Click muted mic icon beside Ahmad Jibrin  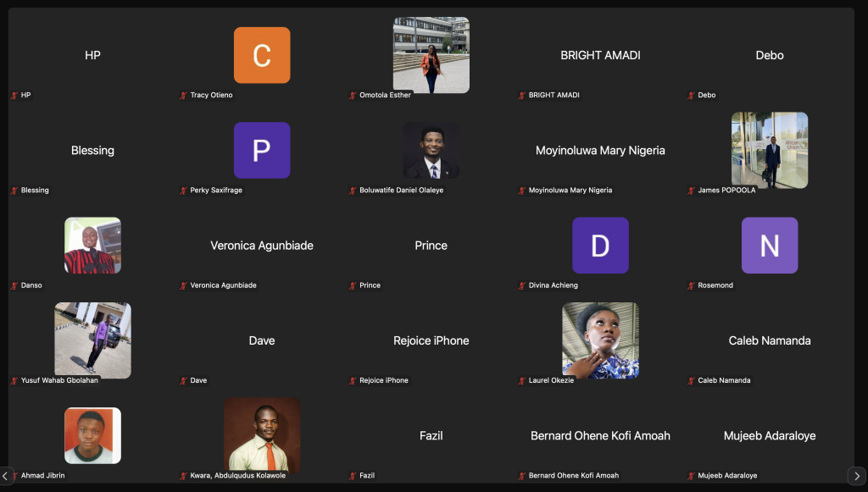tap(14, 476)
